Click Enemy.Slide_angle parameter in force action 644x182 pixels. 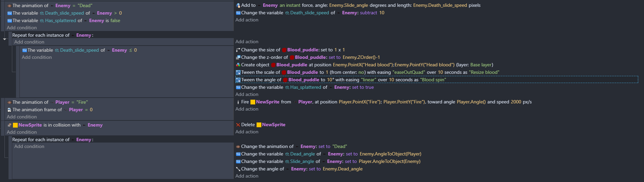pyautogui.click(x=349, y=5)
